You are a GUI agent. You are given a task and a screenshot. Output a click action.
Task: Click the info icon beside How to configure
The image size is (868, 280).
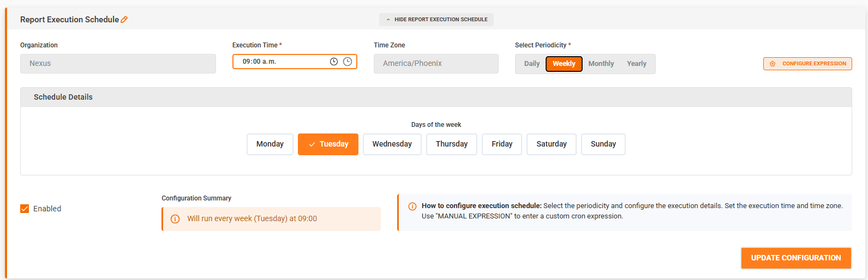[412, 206]
